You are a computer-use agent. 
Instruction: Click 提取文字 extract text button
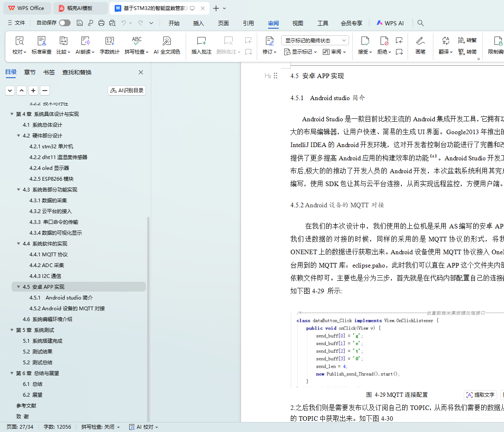(480, 395)
